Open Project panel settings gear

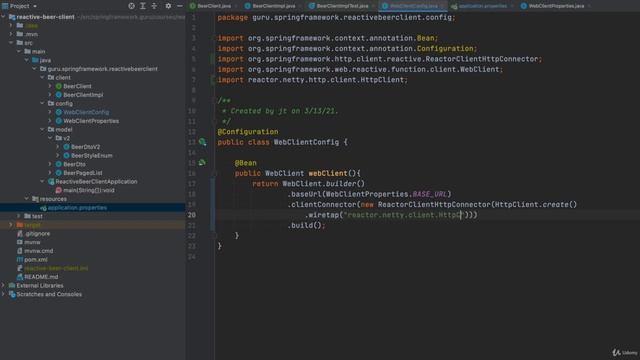coord(168,6)
